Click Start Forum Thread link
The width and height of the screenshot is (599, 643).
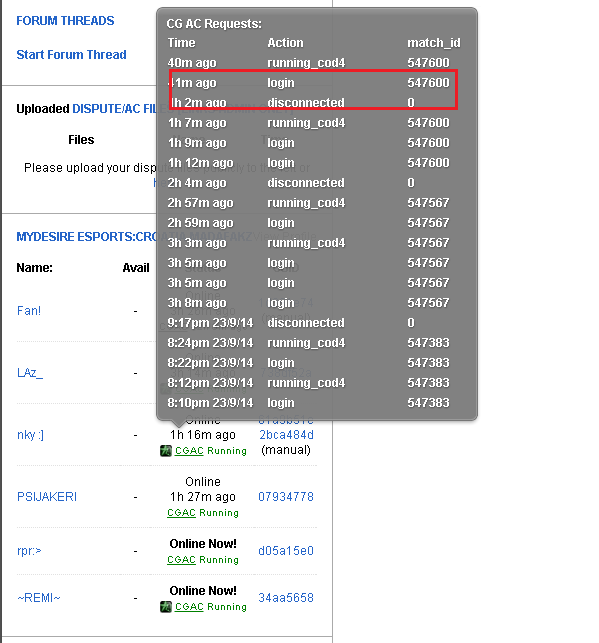pyautogui.click(x=71, y=55)
